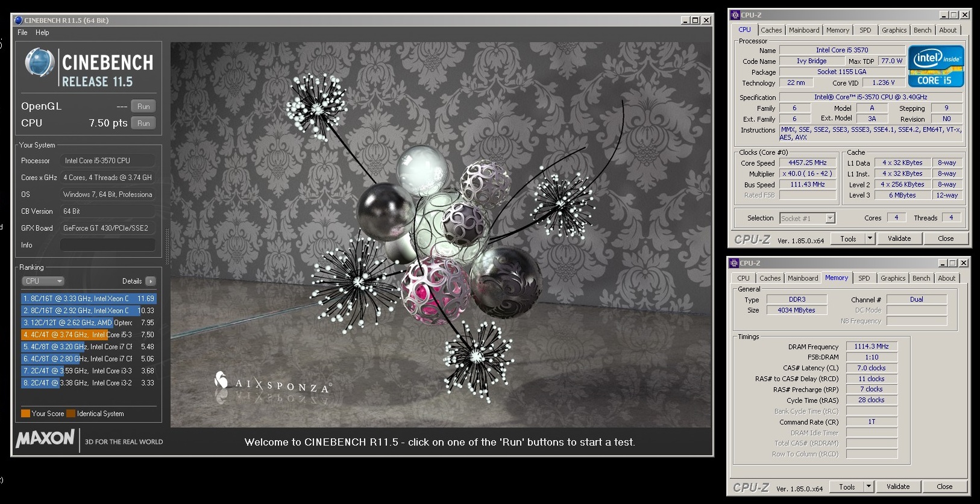Screen dimensions: 980x504
Task: Switch to Bench tab in lower CPU-Z window
Action: [921, 278]
